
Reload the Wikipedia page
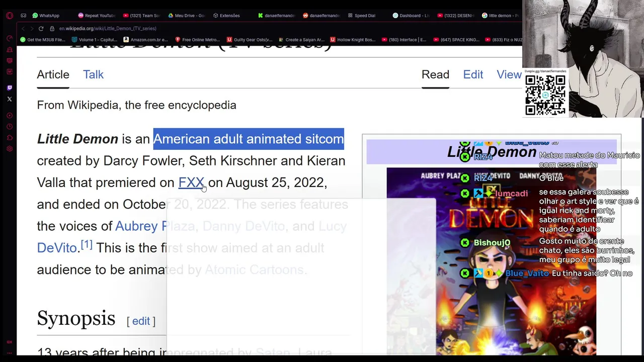pyautogui.click(x=41, y=29)
